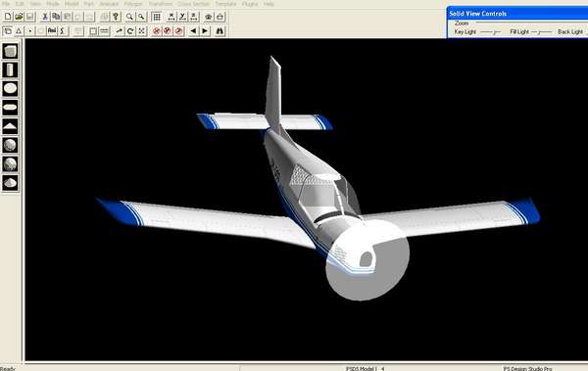Click the Abl text tool icon

(x=52, y=31)
